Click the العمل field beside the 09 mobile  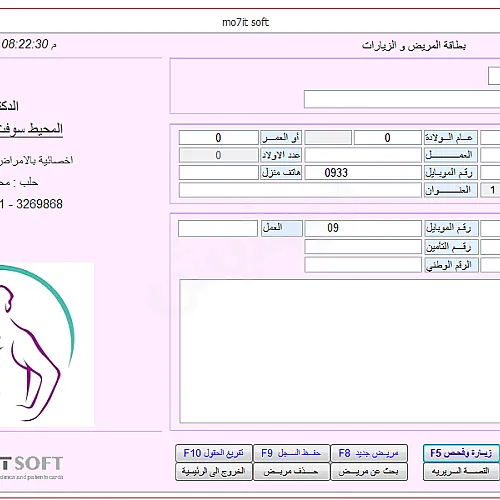(x=218, y=228)
